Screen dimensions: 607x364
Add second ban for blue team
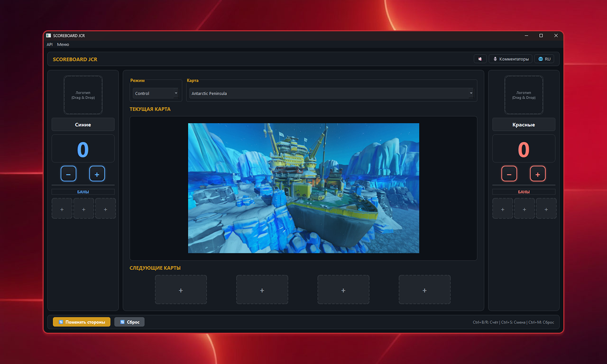[84, 209]
